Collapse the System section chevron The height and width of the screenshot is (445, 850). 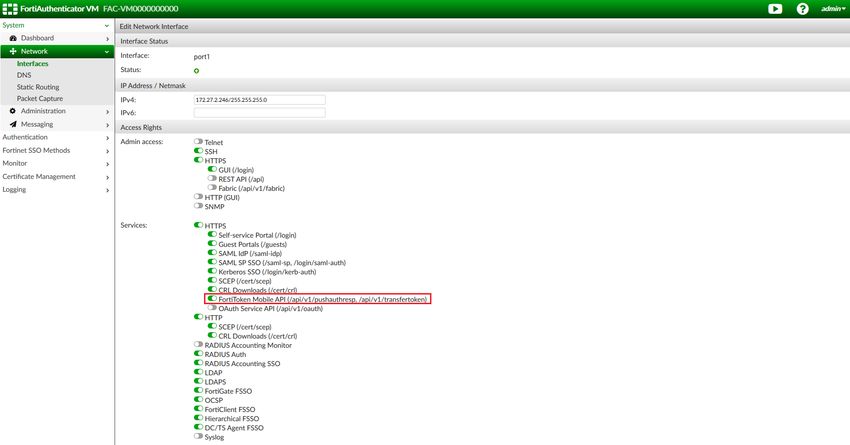click(x=107, y=25)
